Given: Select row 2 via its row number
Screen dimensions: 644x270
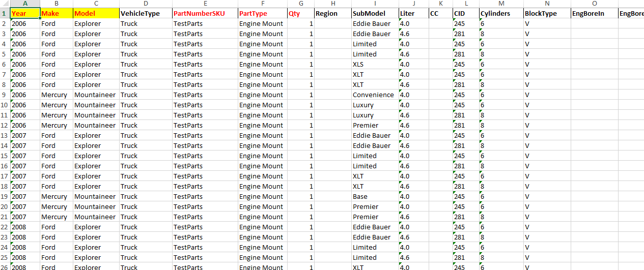Looking at the screenshot, I should (x=5, y=23).
